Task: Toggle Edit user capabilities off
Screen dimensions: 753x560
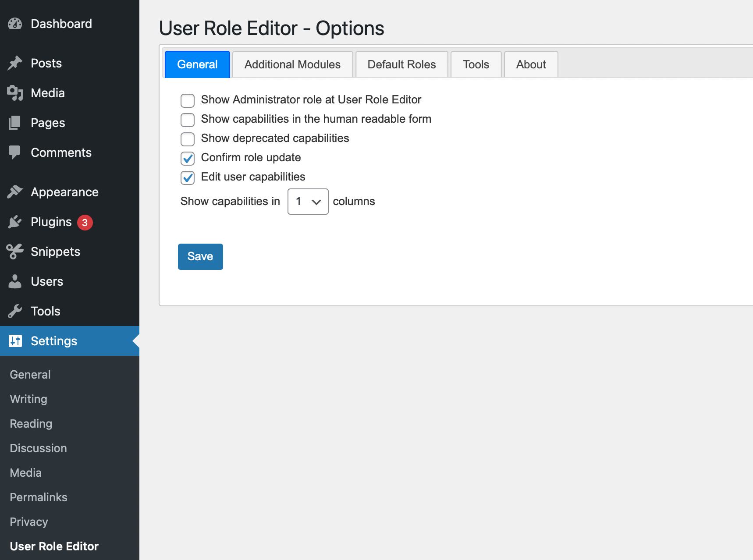Action: (x=187, y=177)
